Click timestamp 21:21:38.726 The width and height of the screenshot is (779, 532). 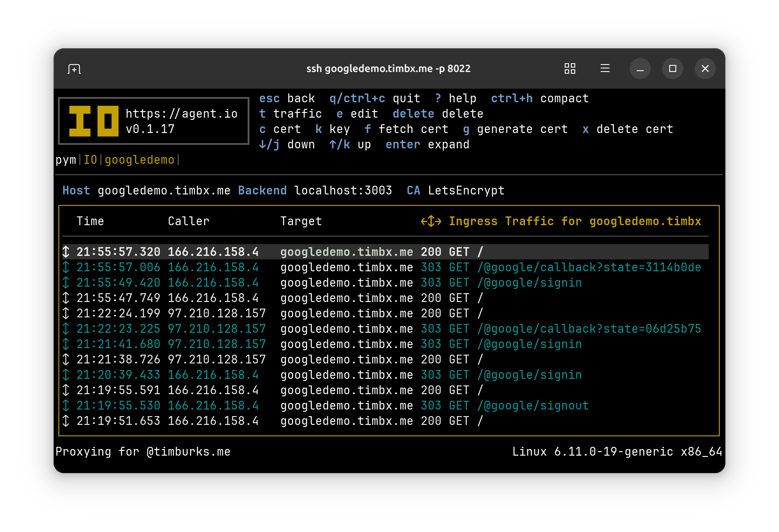coord(119,359)
